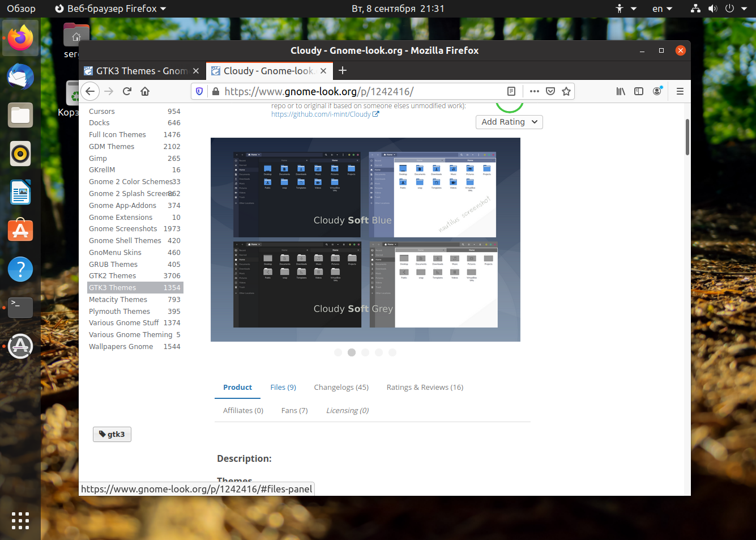The image size is (756, 540).
Task: Open page actions three-dot menu
Action: coord(534,91)
